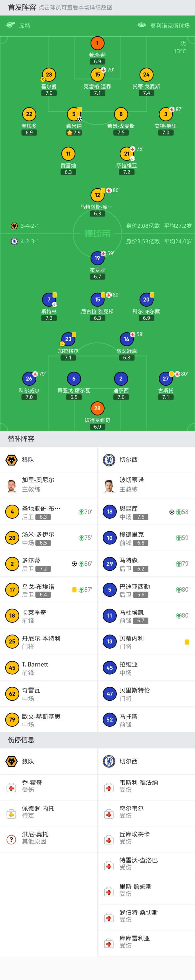Click 彼得罗维奇 number 28 goalkeeper badge
The height and width of the screenshot is (980, 195).
click(97, 408)
